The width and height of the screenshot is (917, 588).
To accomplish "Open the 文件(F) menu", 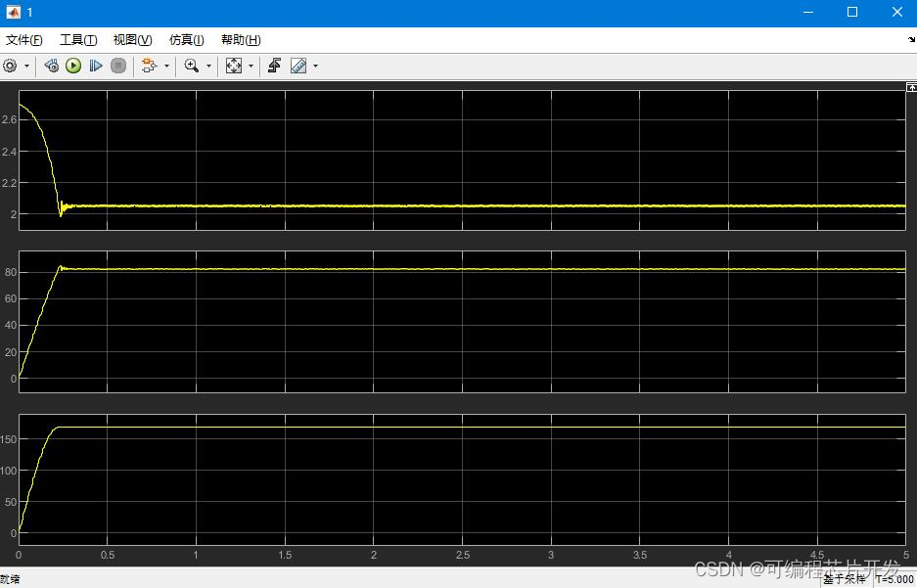I will point(24,40).
